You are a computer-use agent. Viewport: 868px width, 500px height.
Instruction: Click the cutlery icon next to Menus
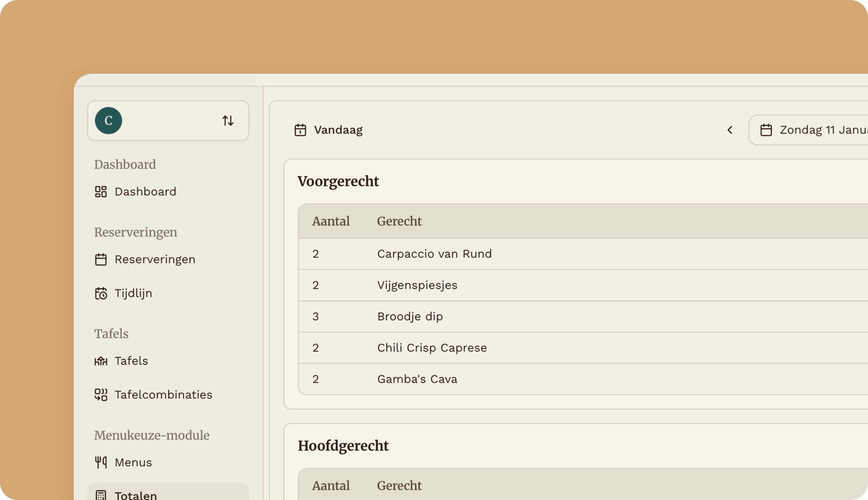pos(100,462)
